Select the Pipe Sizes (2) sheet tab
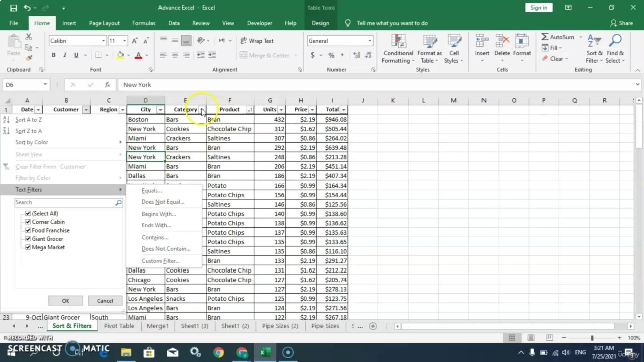Viewport: 644px width, 362px height. pos(280,326)
